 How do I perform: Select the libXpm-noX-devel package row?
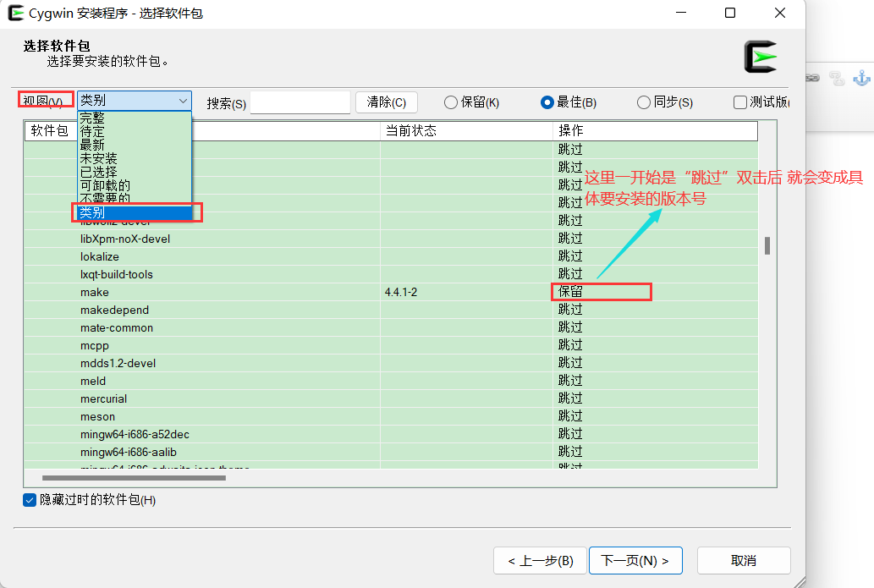pyautogui.click(x=391, y=239)
